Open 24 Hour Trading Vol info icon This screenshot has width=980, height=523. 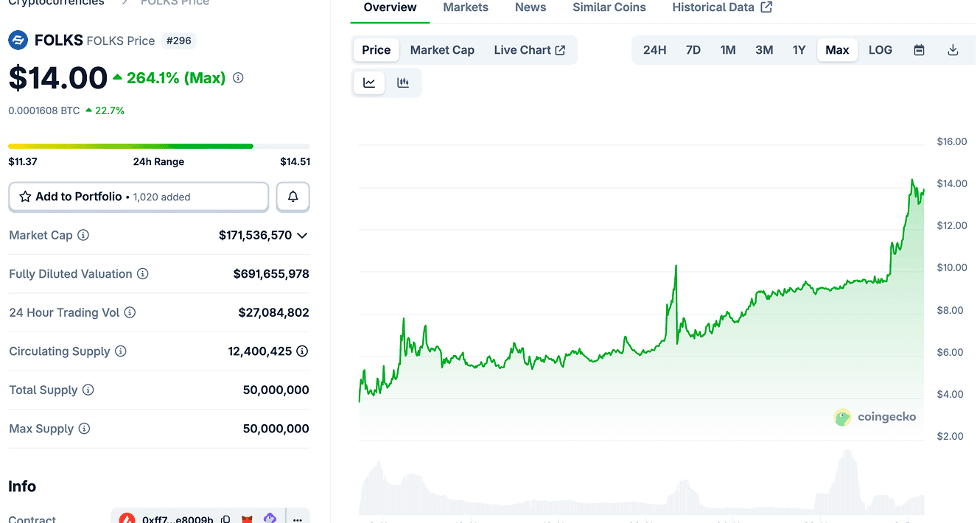pos(130,312)
